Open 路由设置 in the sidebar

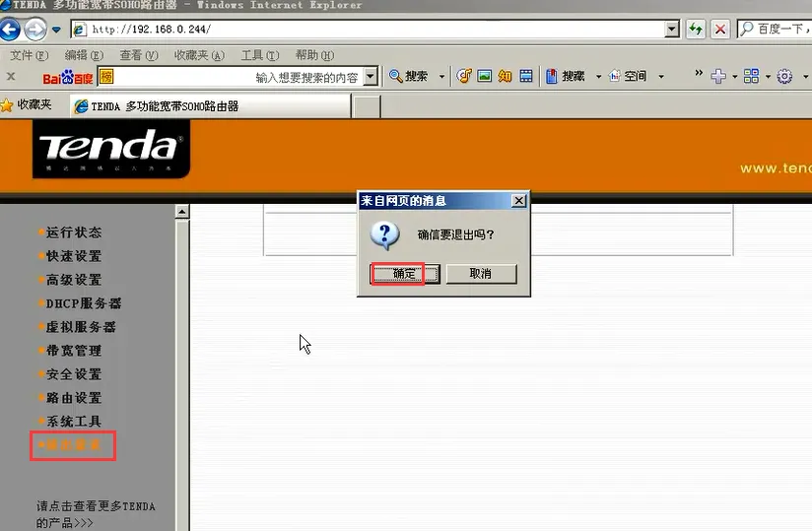tap(74, 398)
